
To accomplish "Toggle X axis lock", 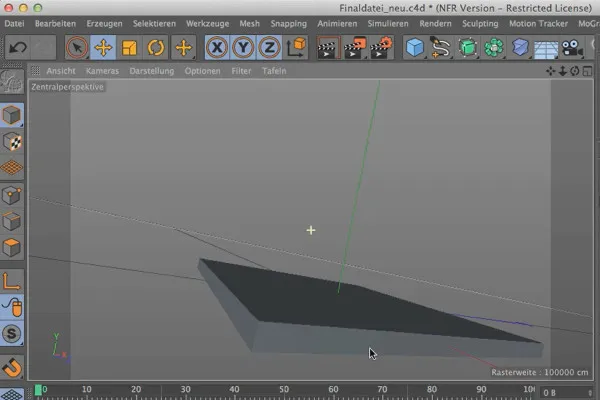I will [217, 47].
